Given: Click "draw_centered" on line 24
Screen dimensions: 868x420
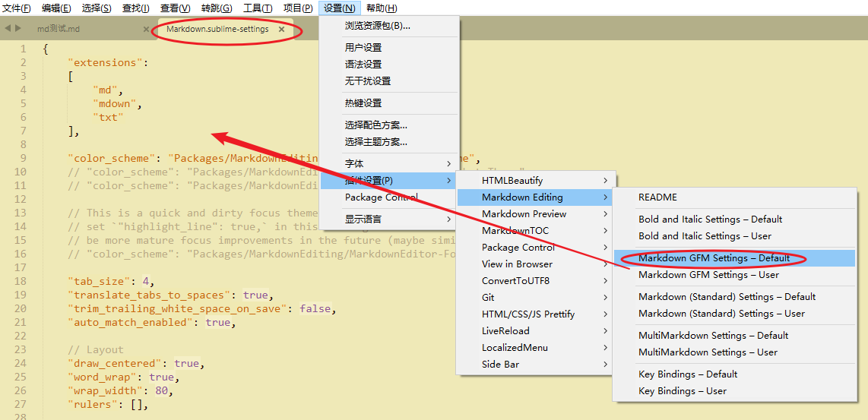Looking at the screenshot, I should click(115, 364).
